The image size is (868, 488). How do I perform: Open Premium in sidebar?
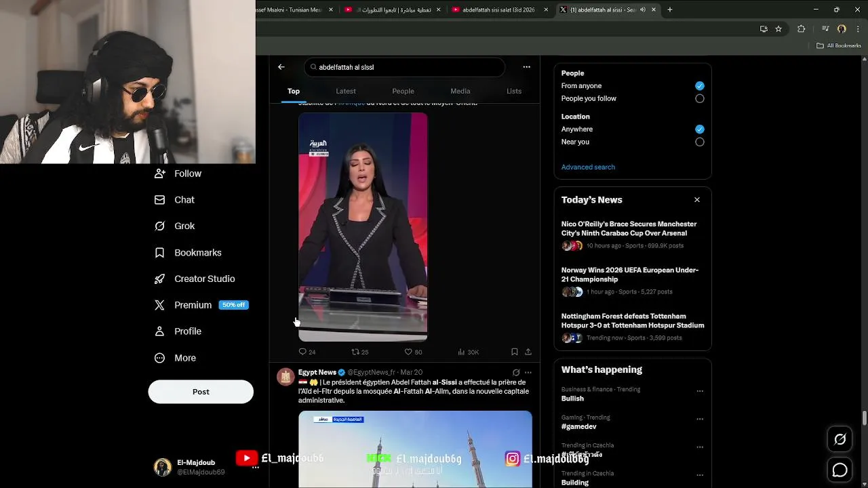click(x=201, y=305)
